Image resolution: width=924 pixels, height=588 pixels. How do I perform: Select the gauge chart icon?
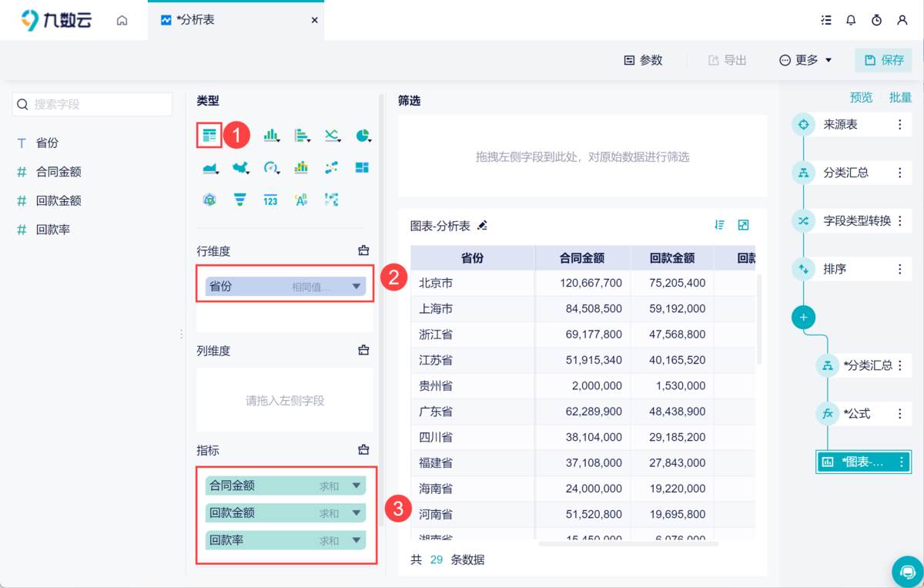pos(269,167)
